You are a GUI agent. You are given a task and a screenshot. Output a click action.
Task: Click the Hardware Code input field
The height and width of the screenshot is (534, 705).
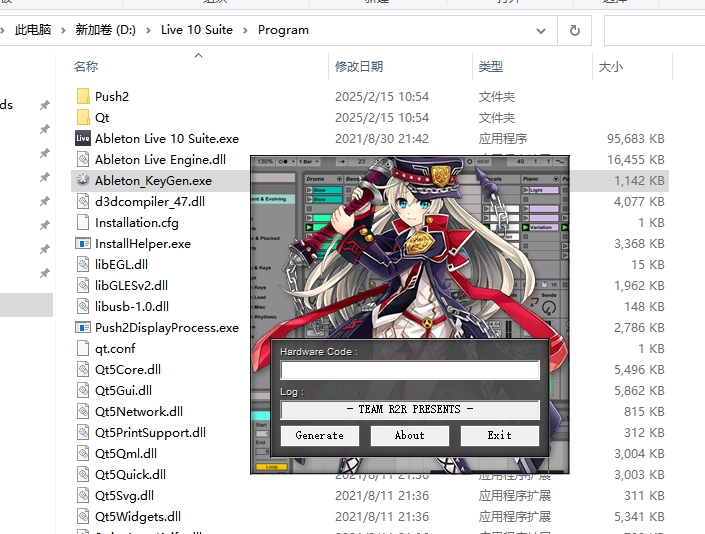[410, 370]
